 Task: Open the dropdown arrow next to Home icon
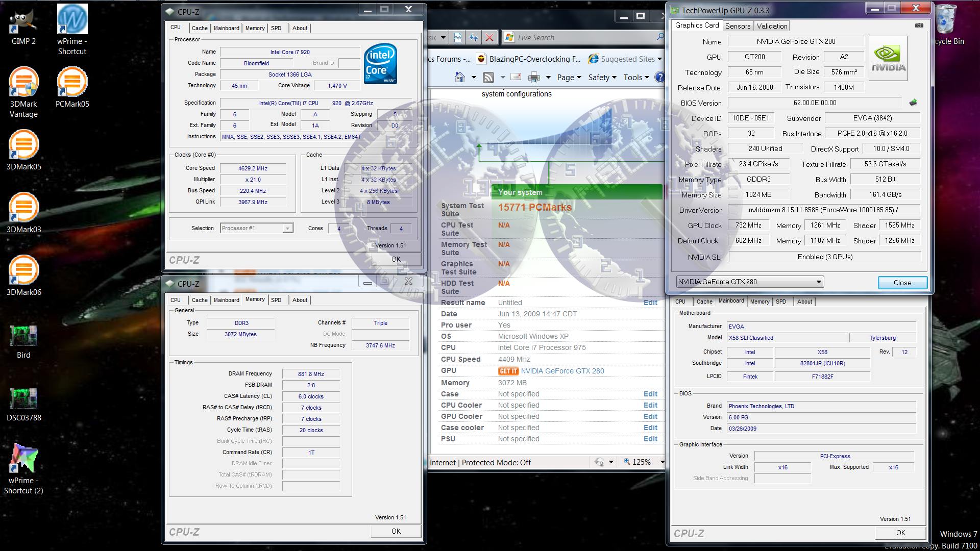point(474,78)
